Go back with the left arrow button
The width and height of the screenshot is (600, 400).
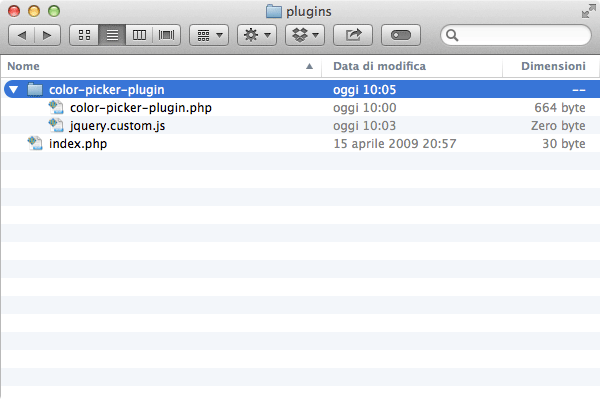click(x=21, y=36)
